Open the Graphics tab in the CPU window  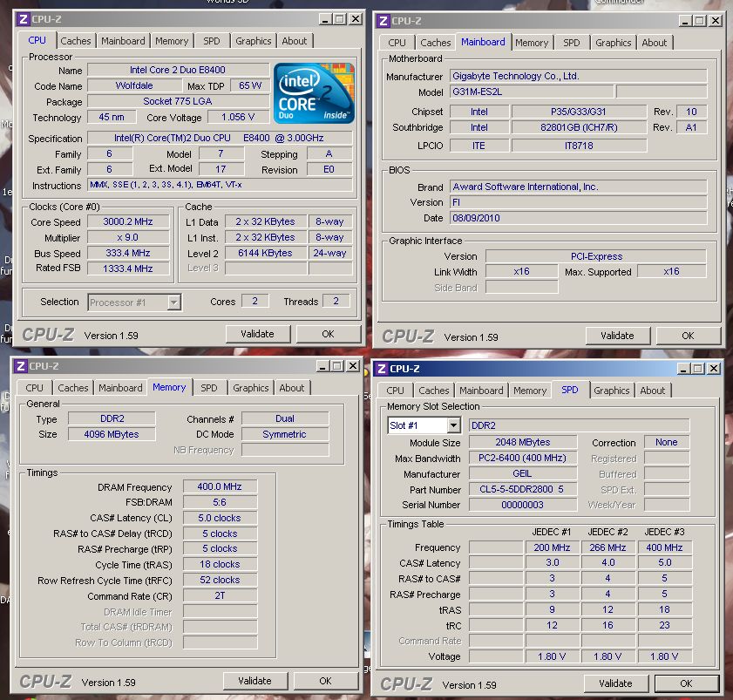pos(254,40)
